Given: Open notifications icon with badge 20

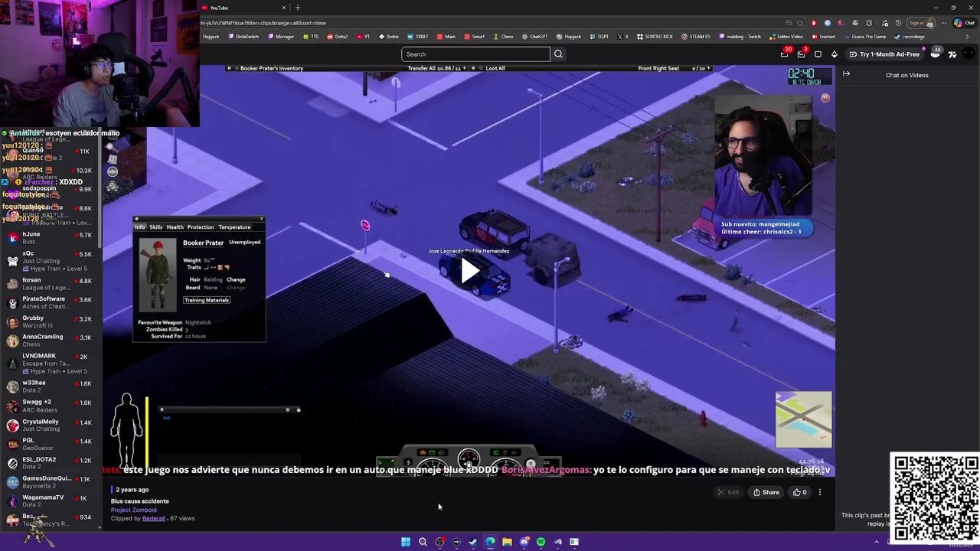Looking at the screenshot, I should [784, 54].
